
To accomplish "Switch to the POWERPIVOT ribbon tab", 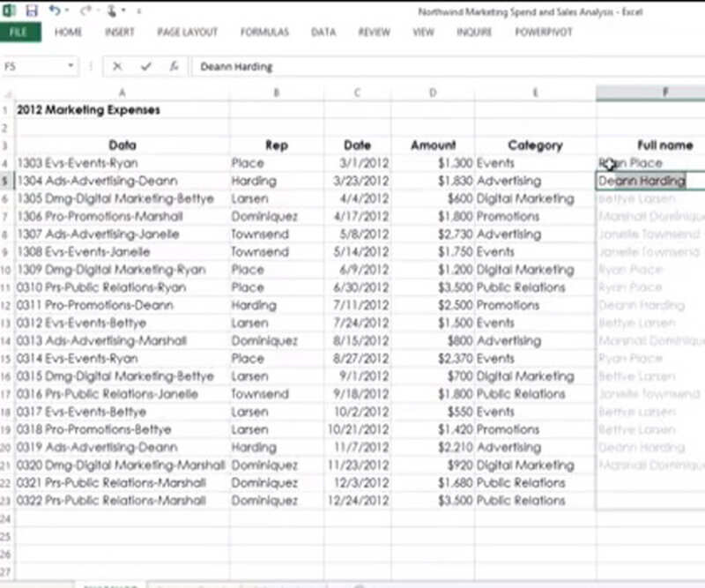I will tap(541, 33).
